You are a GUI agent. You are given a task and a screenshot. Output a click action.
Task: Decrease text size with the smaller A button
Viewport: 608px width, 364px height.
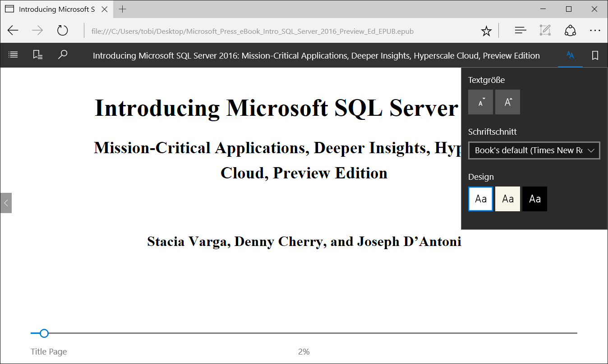click(480, 102)
